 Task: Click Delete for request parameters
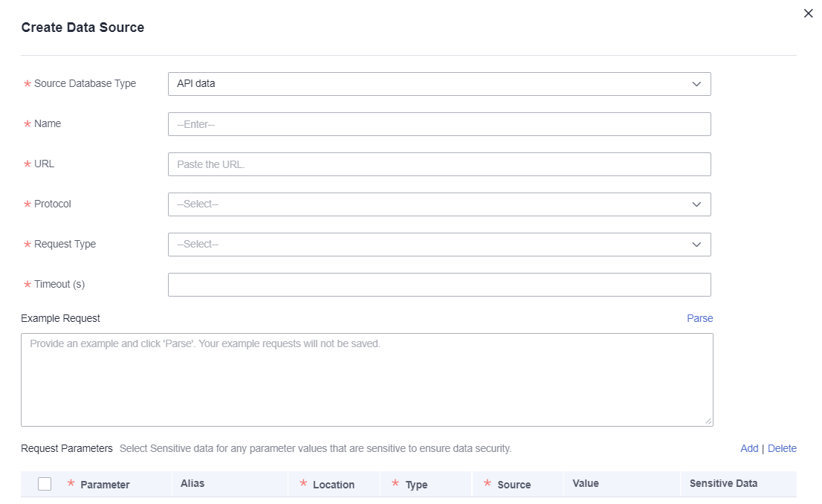pyautogui.click(x=782, y=448)
